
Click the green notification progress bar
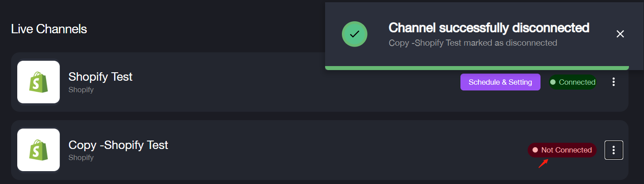[x=477, y=68]
